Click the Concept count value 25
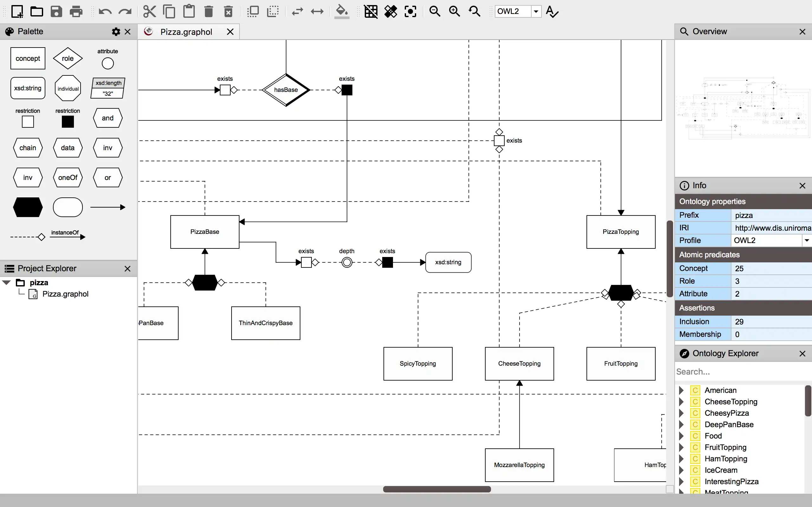This screenshot has width=812, height=507. pyautogui.click(x=739, y=268)
